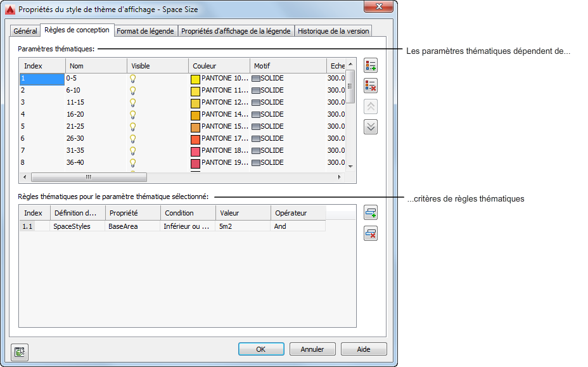Click the Annuler button
The width and height of the screenshot is (588, 367).
point(312,349)
